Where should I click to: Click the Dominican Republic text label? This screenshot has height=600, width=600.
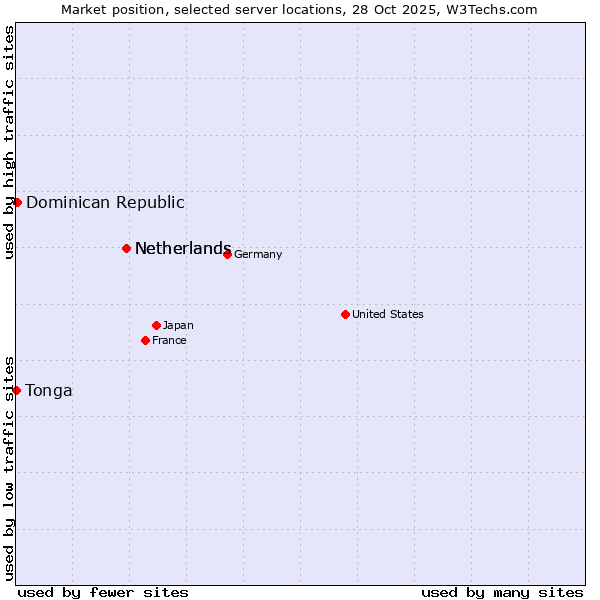(x=105, y=202)
